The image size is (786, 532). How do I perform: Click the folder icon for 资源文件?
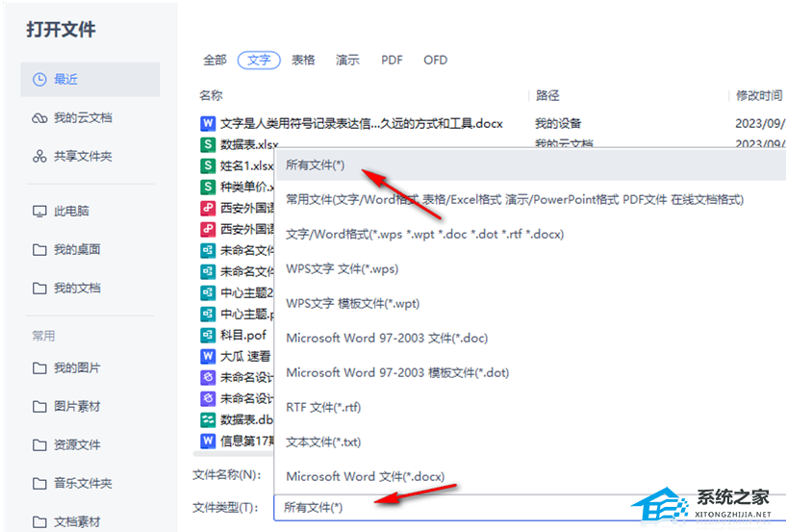(x=39, y=445)
